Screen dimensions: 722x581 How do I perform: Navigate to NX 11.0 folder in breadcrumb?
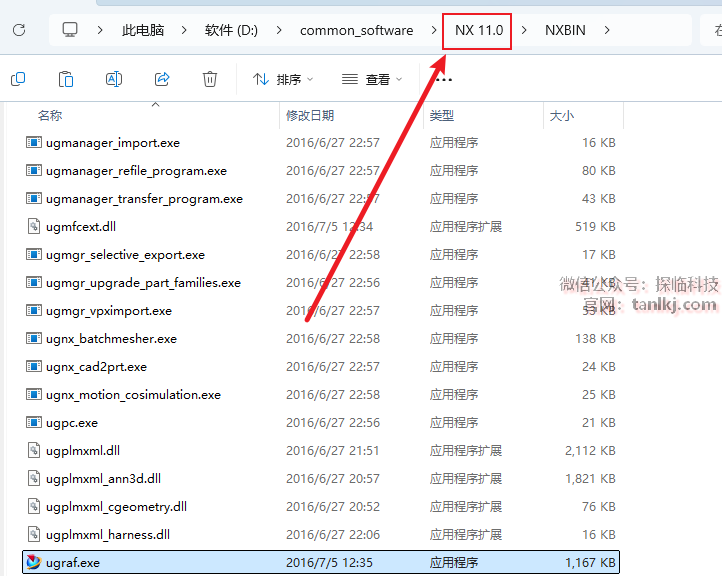479,30
